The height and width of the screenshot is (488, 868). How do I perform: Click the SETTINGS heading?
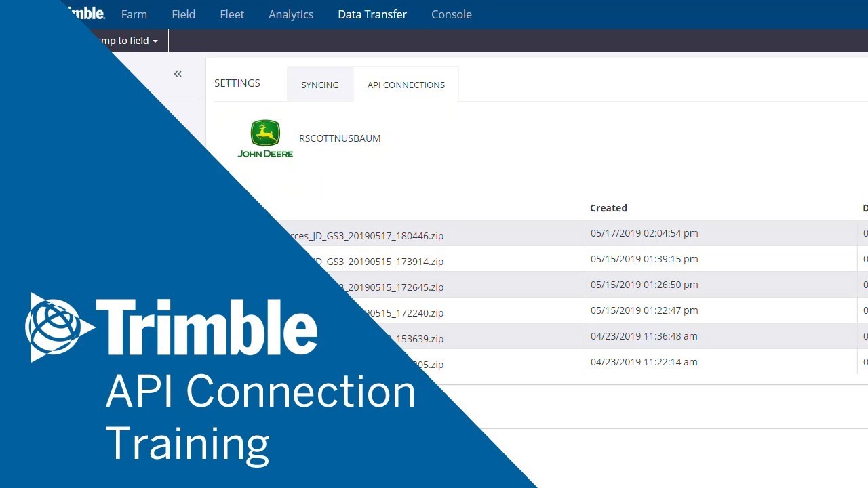click(x=237, y=83)
